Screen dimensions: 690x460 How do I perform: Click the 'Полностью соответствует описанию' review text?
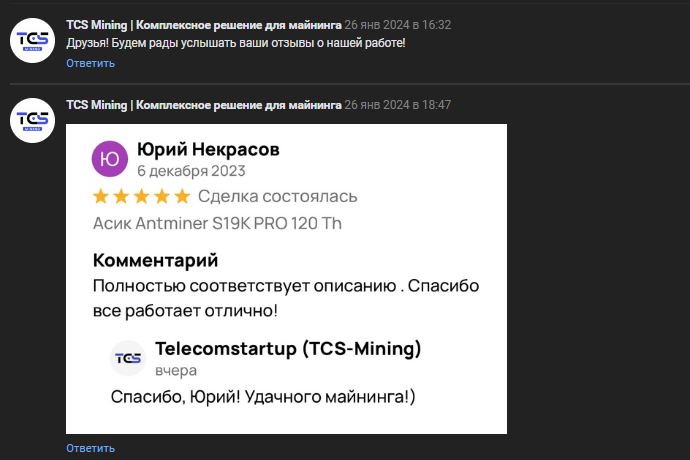coord(285,286)
